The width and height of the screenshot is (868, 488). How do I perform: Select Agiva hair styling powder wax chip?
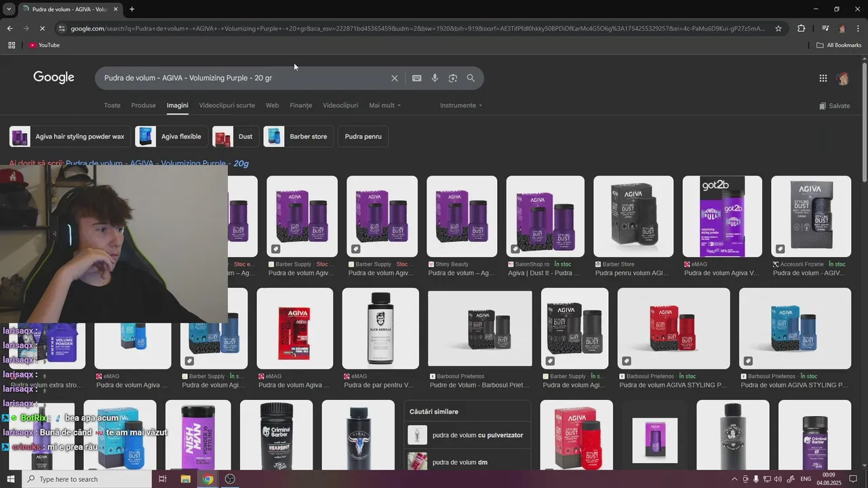click(69, 136)
